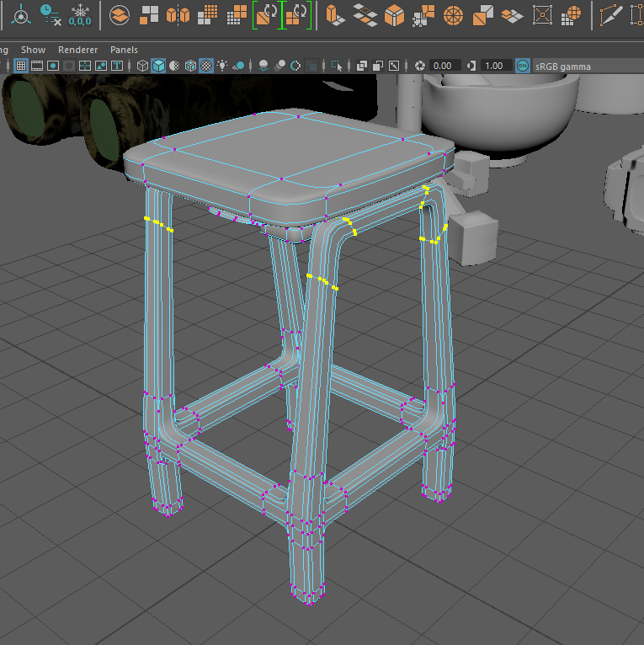Image resolution: width=644 pixels, height=645 pixels.
Task: Toggle the viewport grid display
Action: (x=21, y=66)
